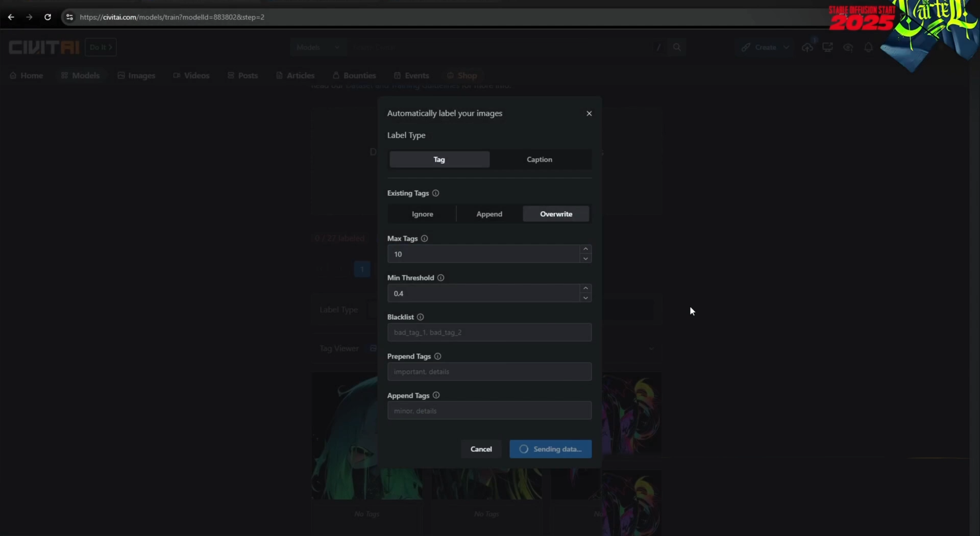
Task: Select the Tag label type
Action: [439, 160]
